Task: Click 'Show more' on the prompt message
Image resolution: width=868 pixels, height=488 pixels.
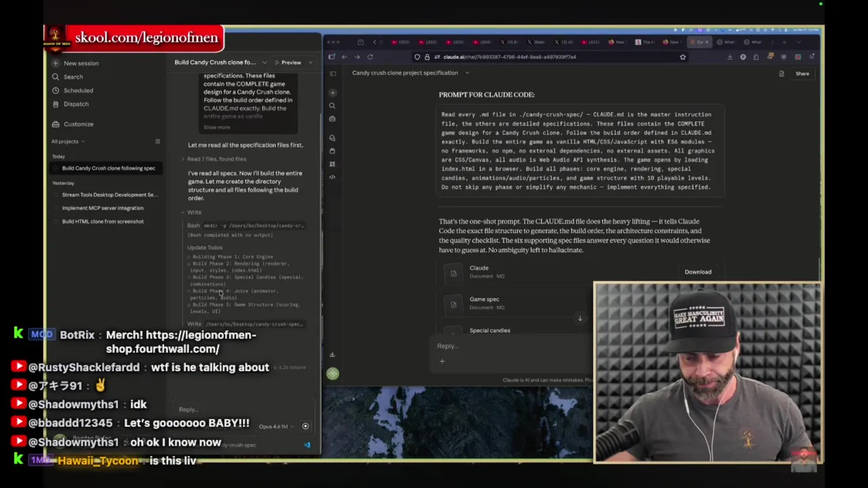Action: click(x=217, y=127)
